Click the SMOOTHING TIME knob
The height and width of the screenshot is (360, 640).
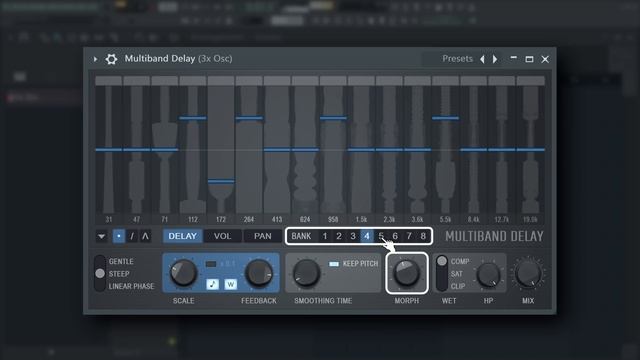coord(306,273)
